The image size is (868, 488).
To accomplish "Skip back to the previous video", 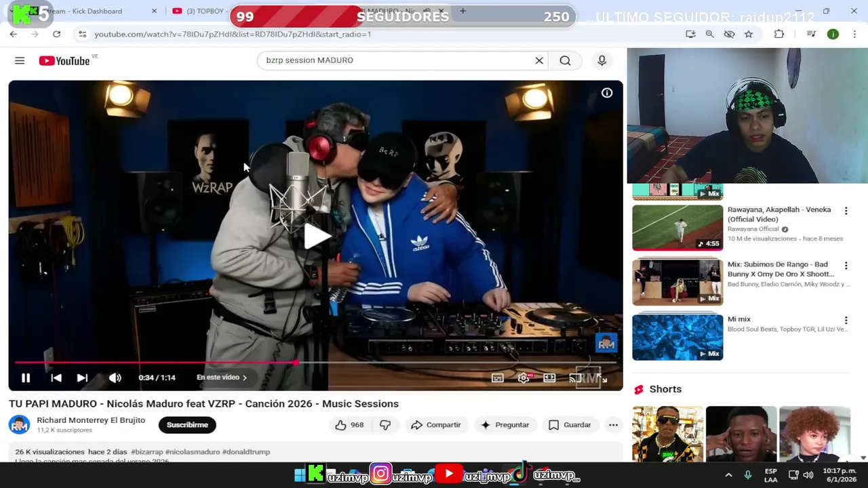I will point(56,378).
